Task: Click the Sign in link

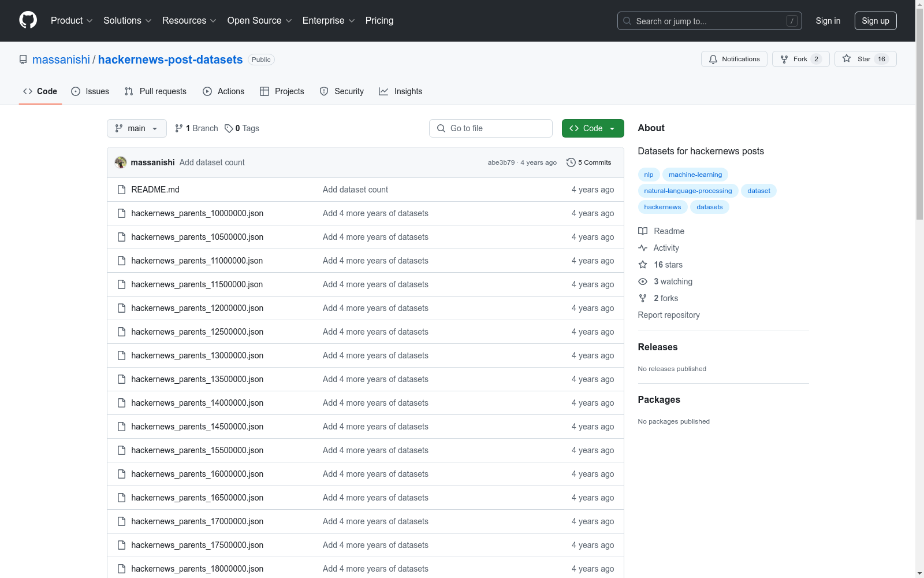Action: 828,21
